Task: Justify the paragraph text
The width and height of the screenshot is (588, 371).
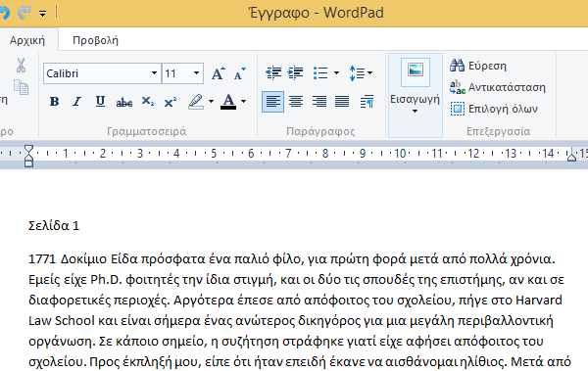Action: tap(342, 102)
